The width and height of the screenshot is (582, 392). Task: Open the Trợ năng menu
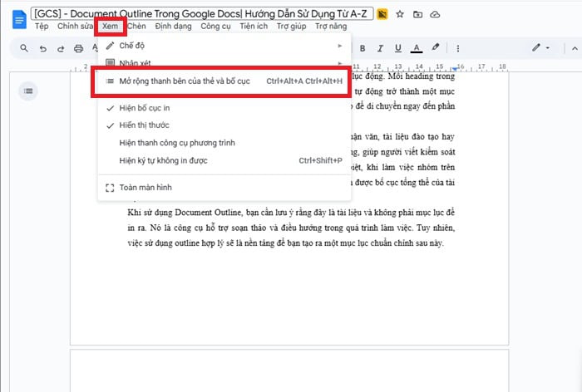(x=331, y=27)
